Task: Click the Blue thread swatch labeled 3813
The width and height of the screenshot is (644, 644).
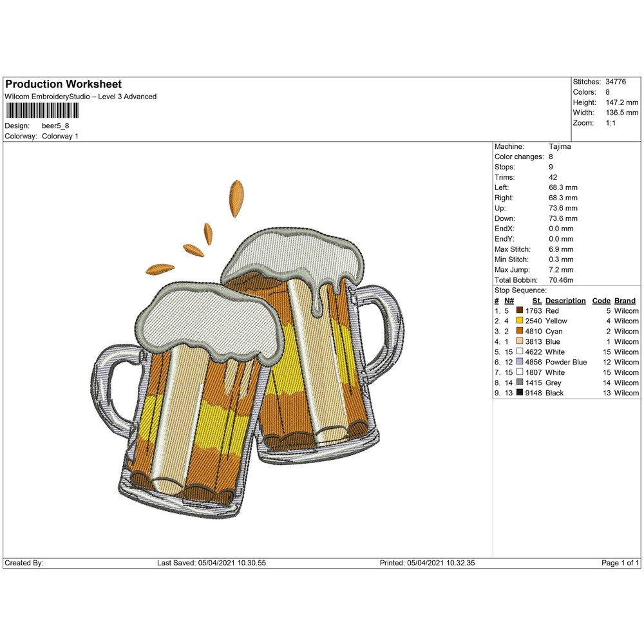Action: [520, 341]
